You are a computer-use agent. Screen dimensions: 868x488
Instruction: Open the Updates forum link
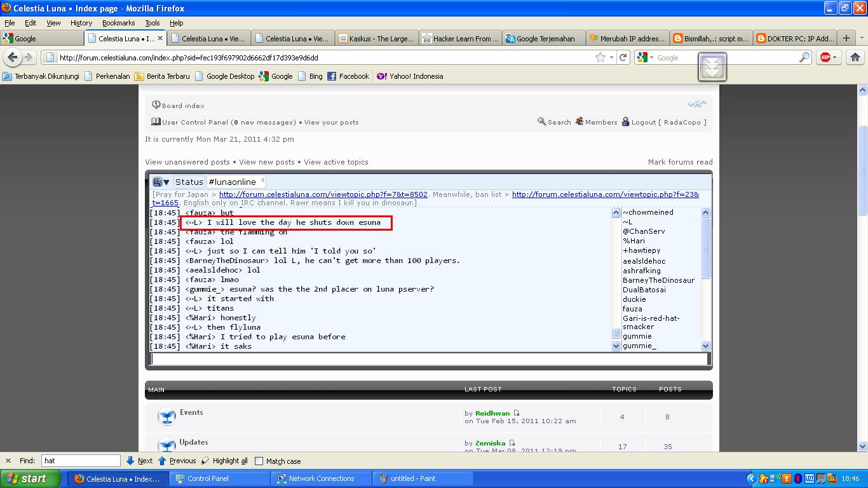tap(194, 442)
